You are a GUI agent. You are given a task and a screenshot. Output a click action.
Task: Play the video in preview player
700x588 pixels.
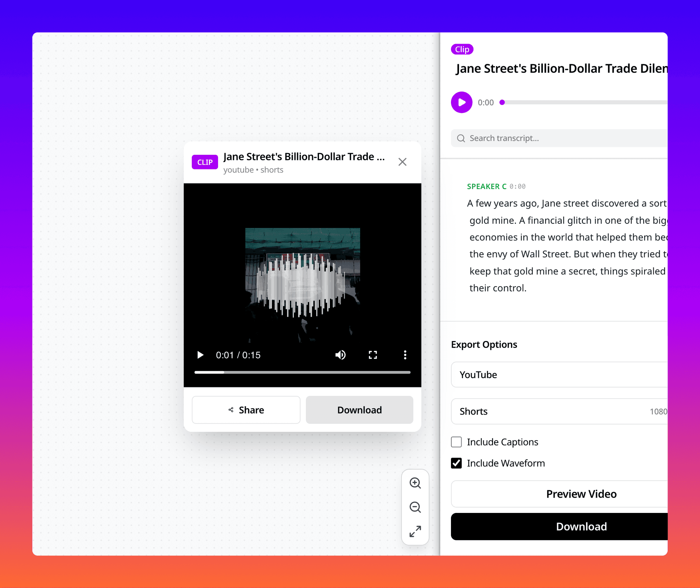tap(200, 355)
